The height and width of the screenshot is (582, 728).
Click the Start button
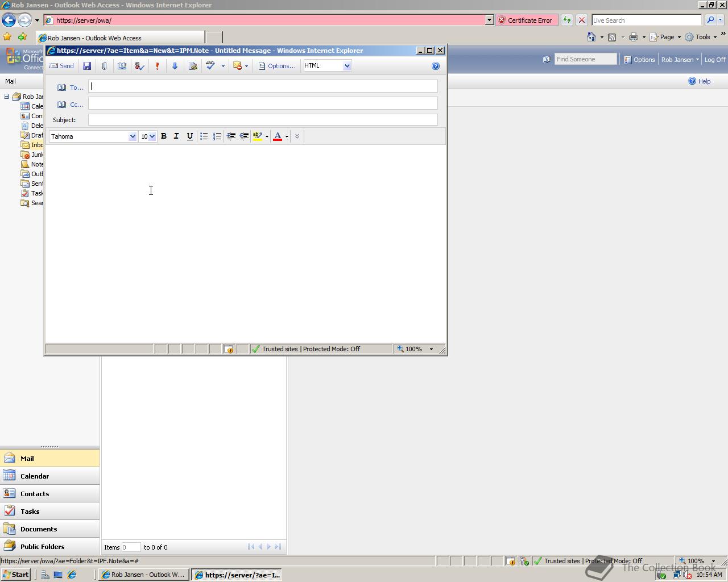click(16, 575)
